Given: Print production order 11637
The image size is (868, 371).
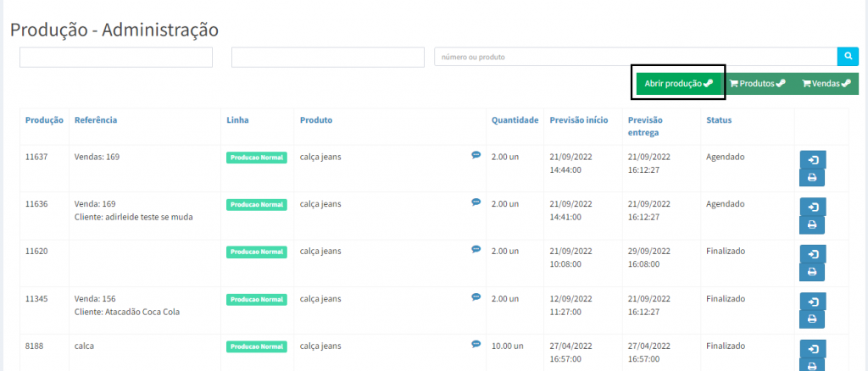Looking at the screenshot, I should point(812,178).
